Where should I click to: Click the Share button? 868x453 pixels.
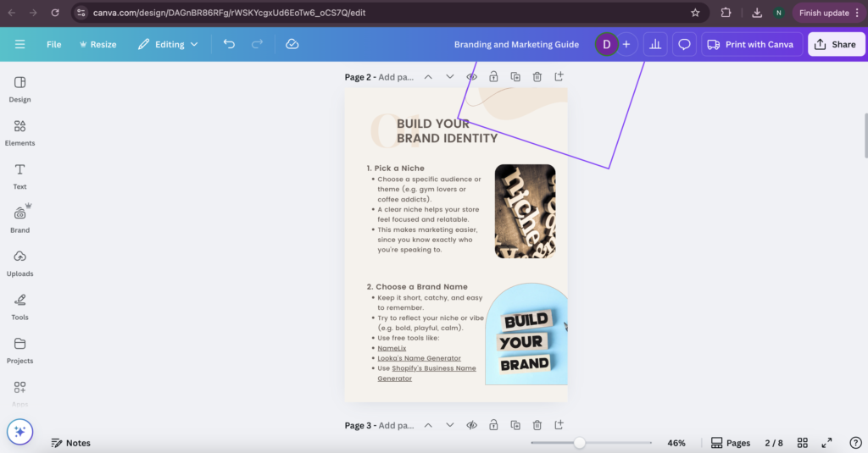tap(836, 44)
